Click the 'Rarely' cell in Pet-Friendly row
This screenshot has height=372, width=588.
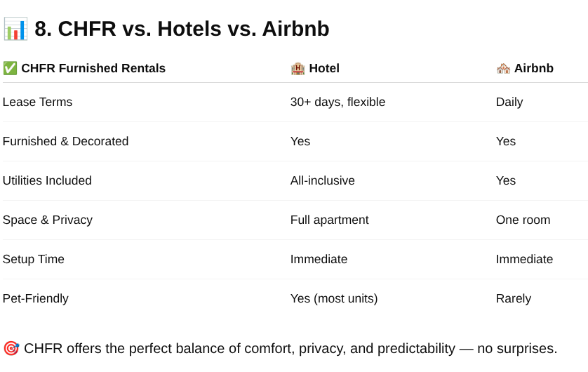514,298
